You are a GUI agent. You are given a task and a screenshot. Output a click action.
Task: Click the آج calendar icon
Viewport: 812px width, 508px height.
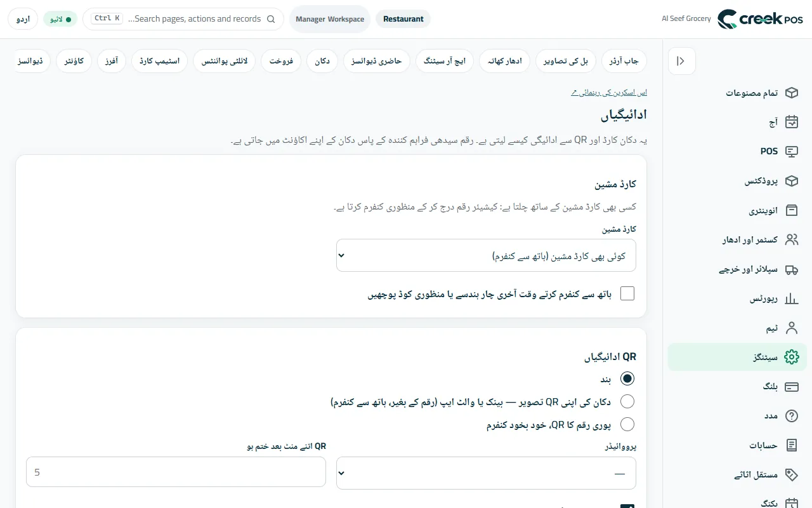[791, 122]
